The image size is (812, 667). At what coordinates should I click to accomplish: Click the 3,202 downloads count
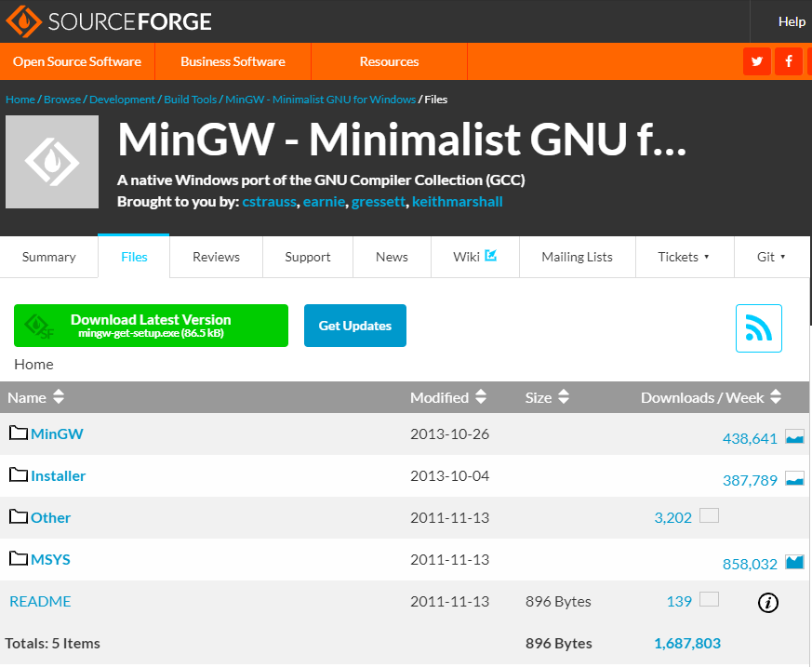(673, 517)
